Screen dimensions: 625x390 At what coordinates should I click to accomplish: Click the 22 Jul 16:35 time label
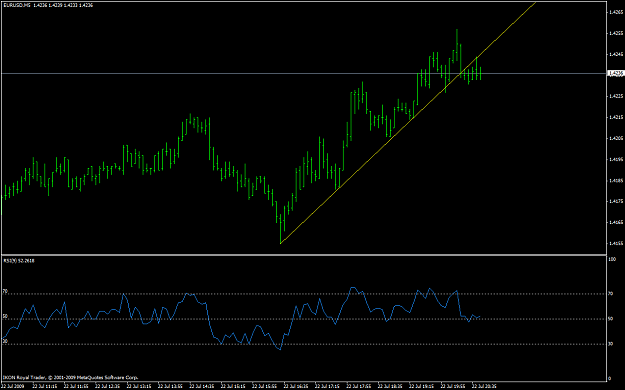296,386
